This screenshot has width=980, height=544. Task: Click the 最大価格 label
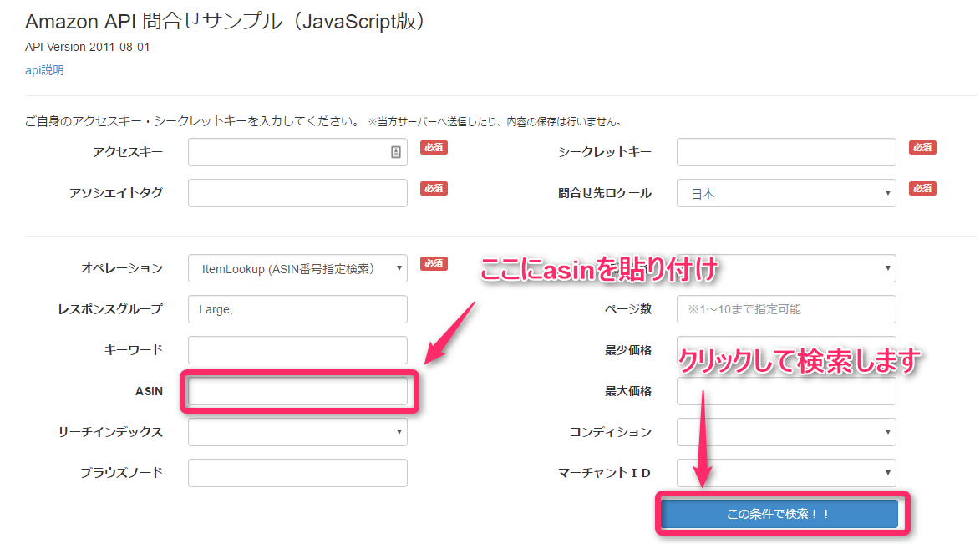[x=628, y=391]
